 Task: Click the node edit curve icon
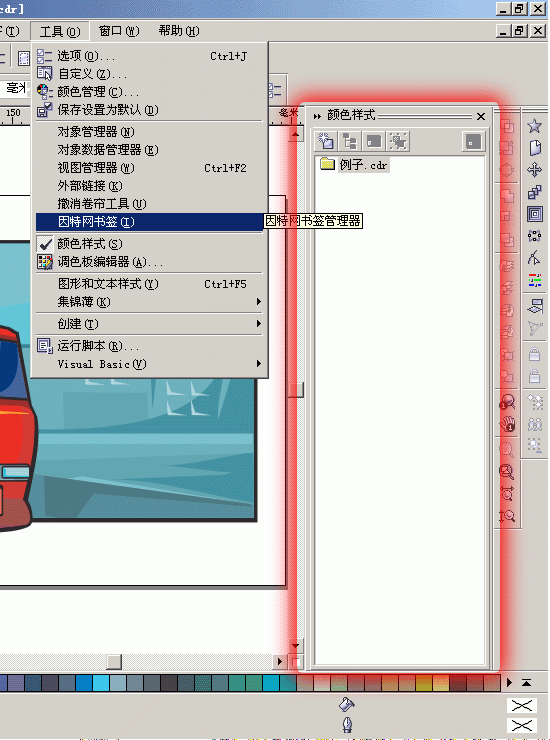pos(534,258)
